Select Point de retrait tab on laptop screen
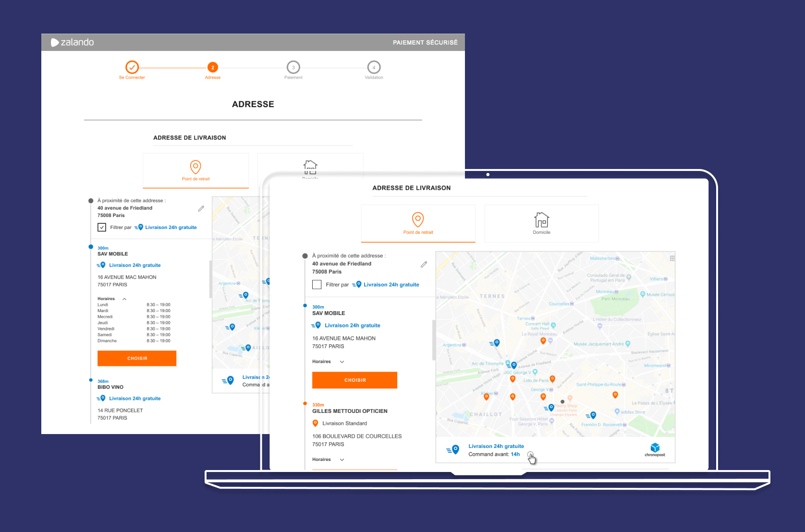The height and width of the screenshot is (532, 805). [x=418, y=223]
